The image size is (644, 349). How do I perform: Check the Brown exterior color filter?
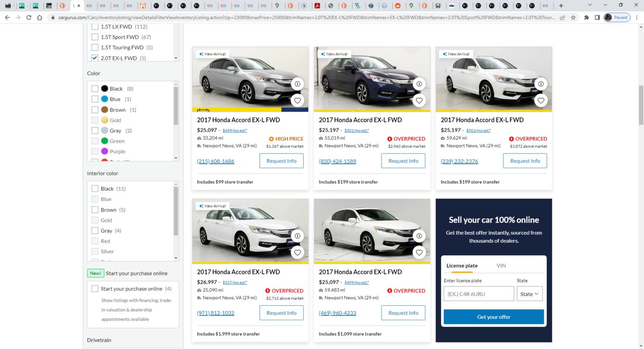(95, 110)
